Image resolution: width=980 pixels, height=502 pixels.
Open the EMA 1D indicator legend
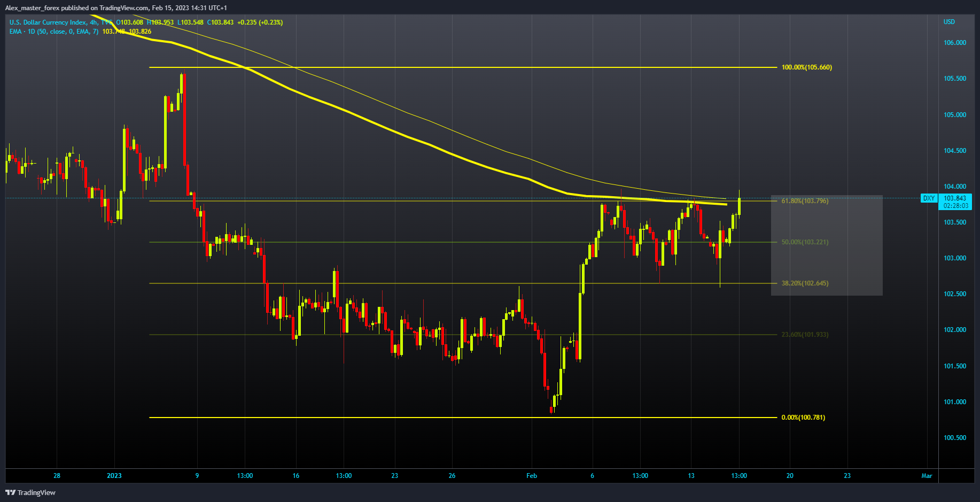(54, 32)
